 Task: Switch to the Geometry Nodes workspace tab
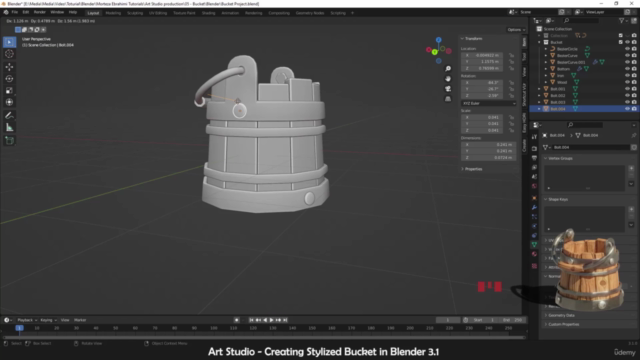coord(310,13)
